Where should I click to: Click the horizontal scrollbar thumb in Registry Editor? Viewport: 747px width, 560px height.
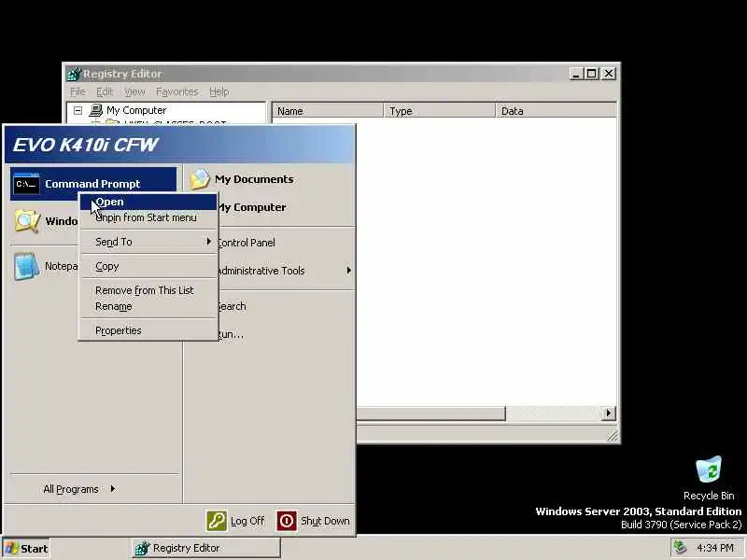tap(430, 413)
